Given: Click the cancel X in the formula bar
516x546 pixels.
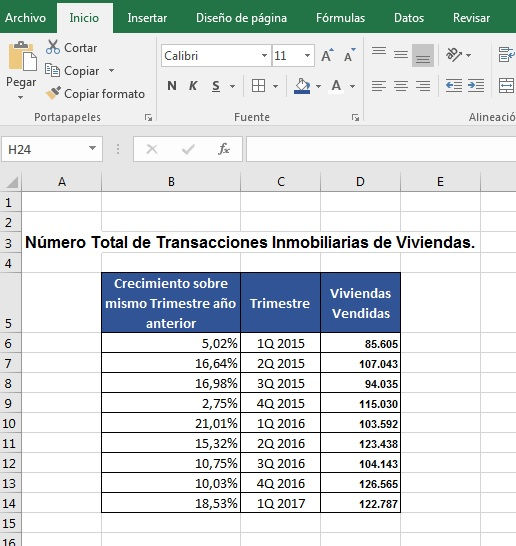Looking at the screenshot, I should (152, 149).
